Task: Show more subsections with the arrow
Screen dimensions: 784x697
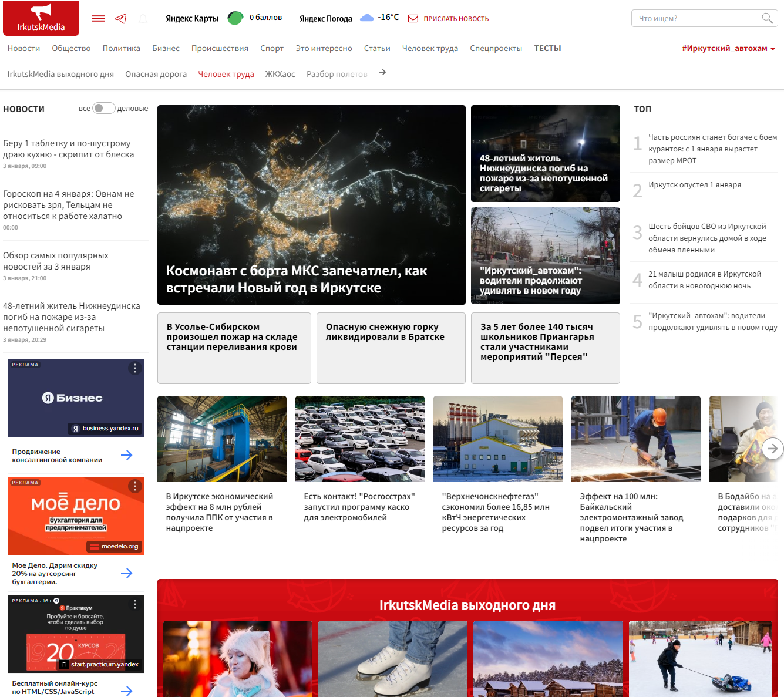Action: 382,72
